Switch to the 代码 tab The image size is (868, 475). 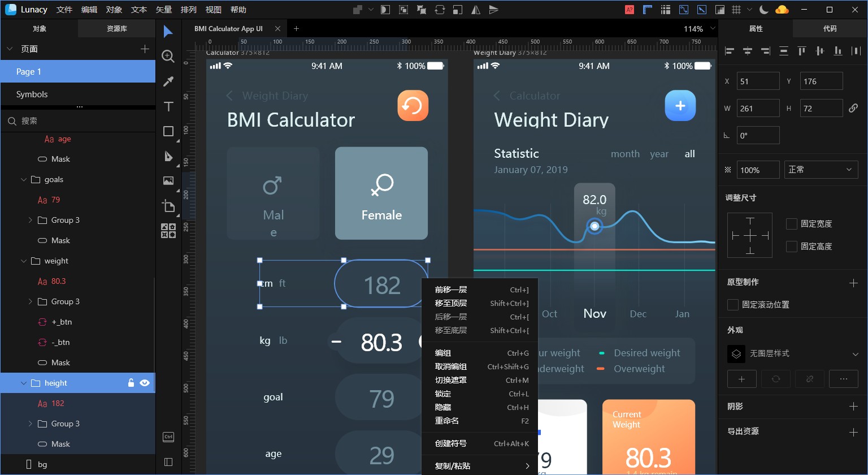point(830,28)
